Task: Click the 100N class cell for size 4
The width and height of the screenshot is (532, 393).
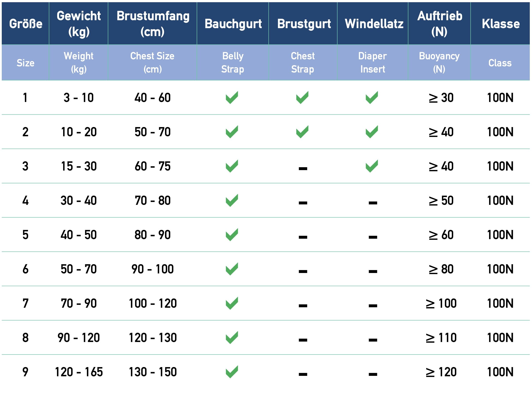Action: coord(500,201)
